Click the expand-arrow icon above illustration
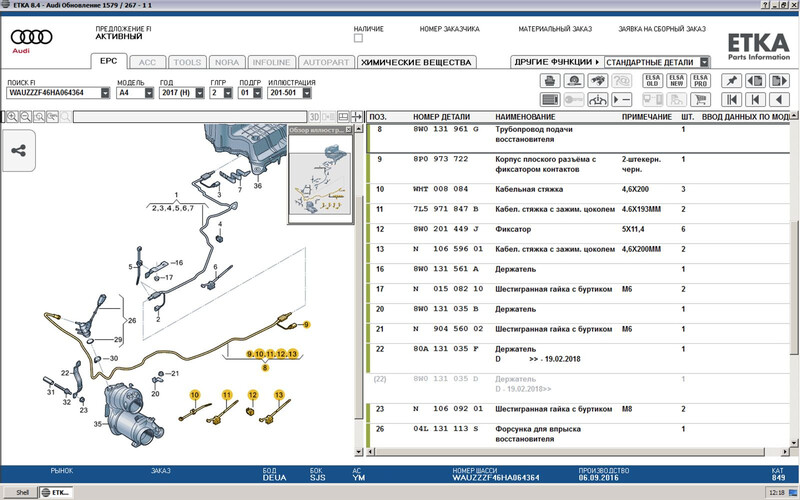 (x=357, y=117)
